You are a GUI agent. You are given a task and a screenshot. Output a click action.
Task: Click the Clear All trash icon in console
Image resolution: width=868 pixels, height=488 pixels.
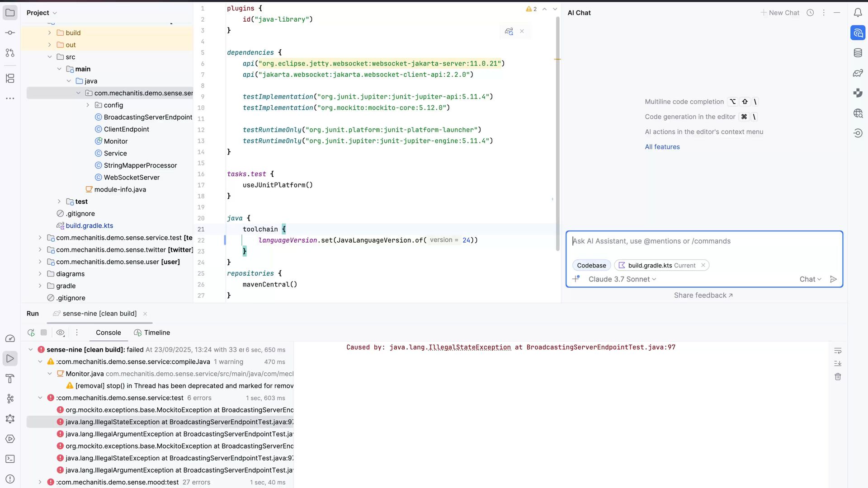838,376
